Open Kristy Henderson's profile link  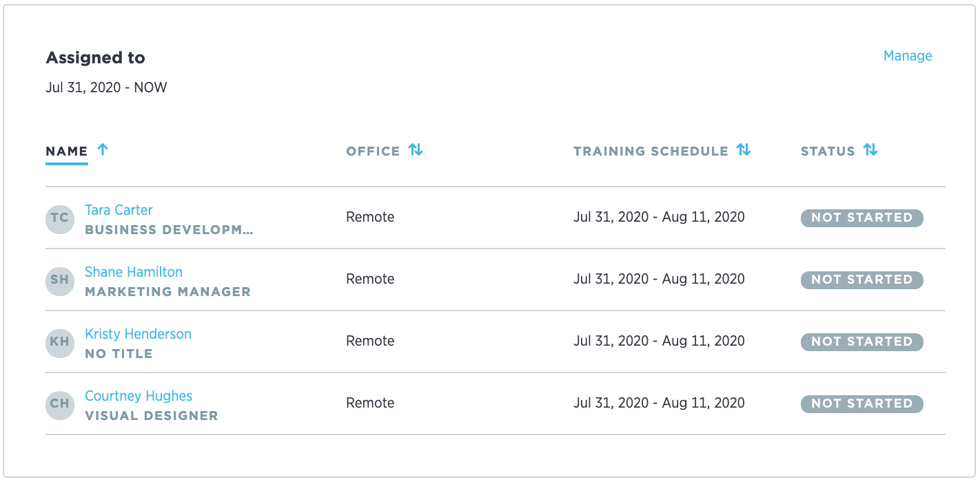click(x=138, y=334)
